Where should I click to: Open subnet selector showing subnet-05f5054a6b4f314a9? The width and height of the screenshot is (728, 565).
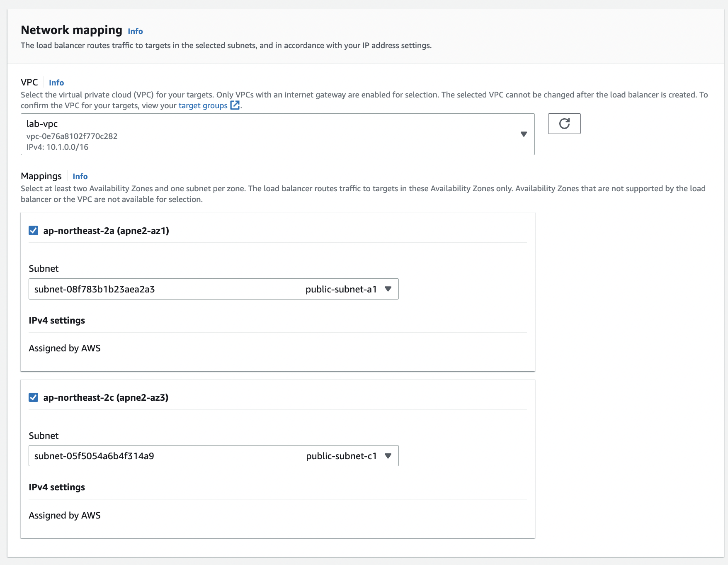click(x=166, y=456)
